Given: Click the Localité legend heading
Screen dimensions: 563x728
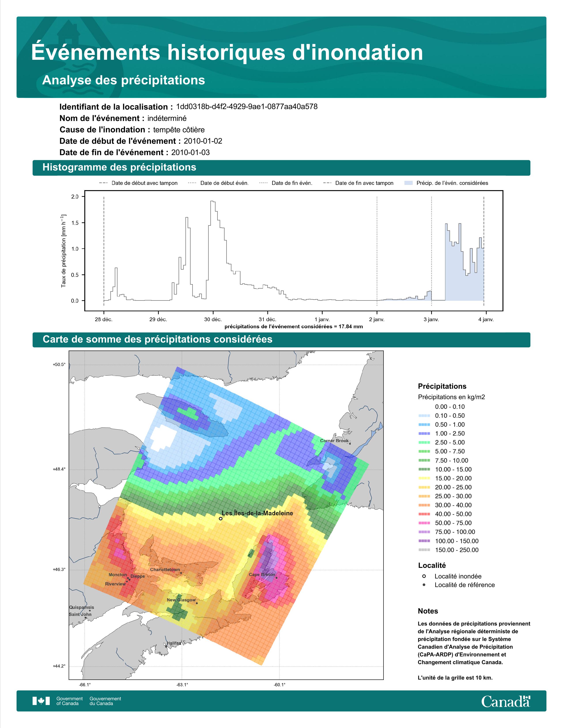Looking at the screenshot, I should (432, 565).
